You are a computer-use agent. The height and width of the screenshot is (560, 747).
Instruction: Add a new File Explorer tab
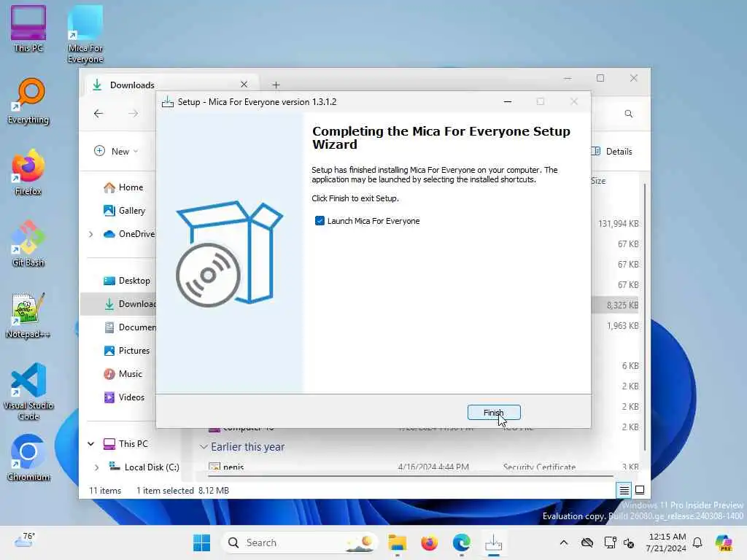click(276, 85)
